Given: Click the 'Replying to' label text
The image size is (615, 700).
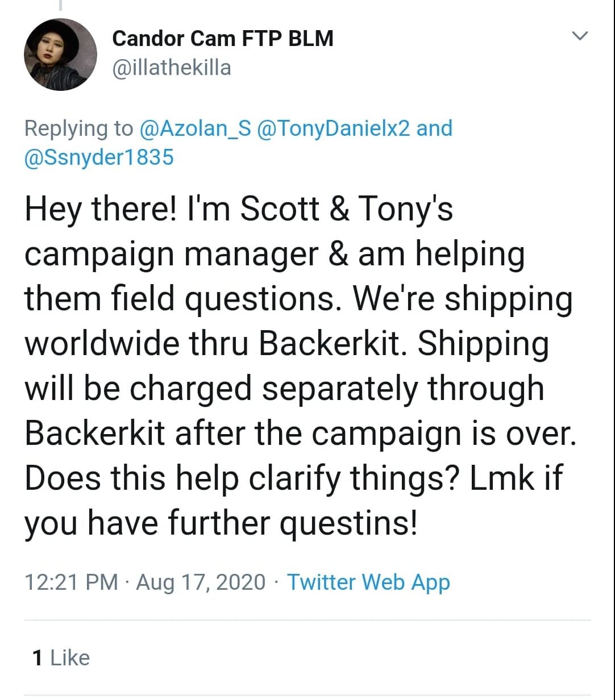Looking at the screenshot, I should pyautogui.click(x=78, y=128).
